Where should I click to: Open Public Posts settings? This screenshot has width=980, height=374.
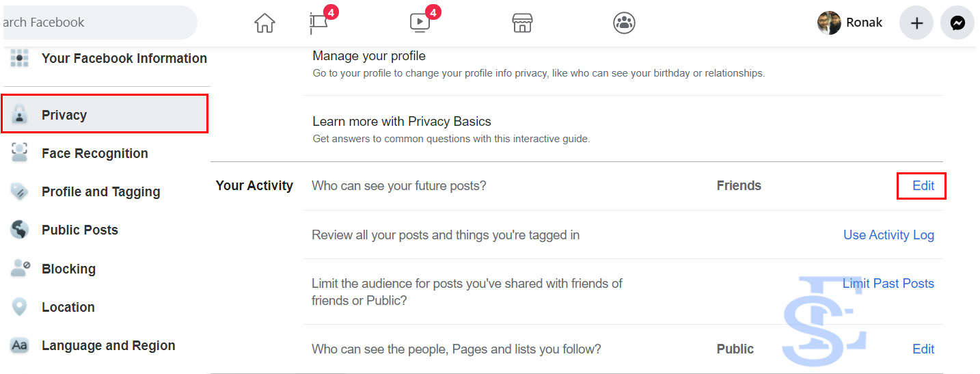pos(79,230)
